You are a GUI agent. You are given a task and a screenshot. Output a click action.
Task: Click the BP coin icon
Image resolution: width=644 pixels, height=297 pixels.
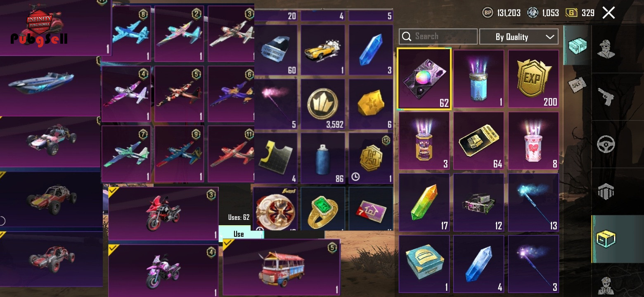488,13
